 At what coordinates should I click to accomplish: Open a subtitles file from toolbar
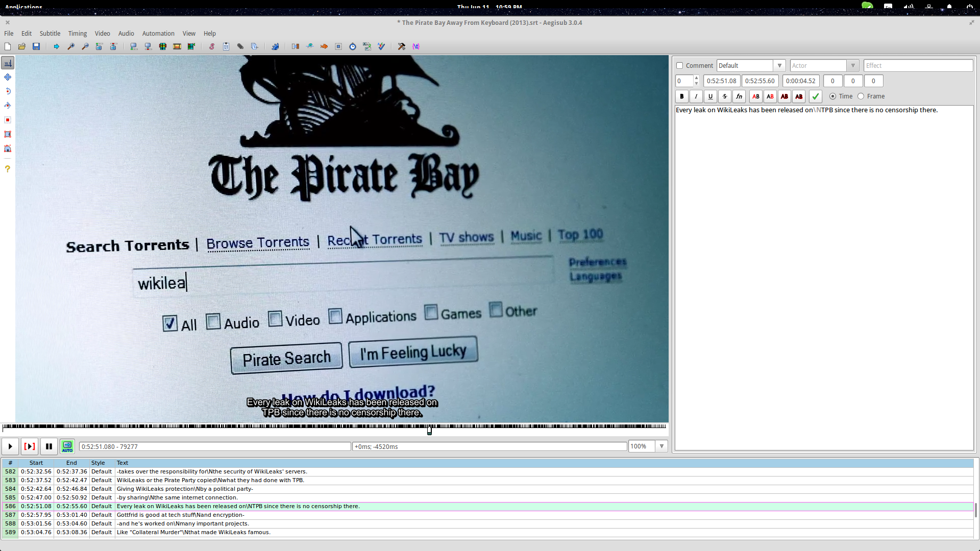[22, 46]
